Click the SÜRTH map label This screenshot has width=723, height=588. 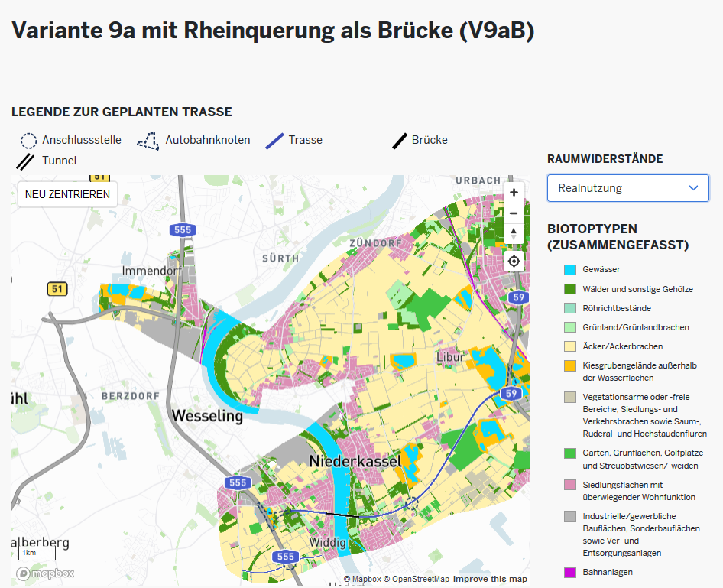pyautogui.click(x=280, y=258)
